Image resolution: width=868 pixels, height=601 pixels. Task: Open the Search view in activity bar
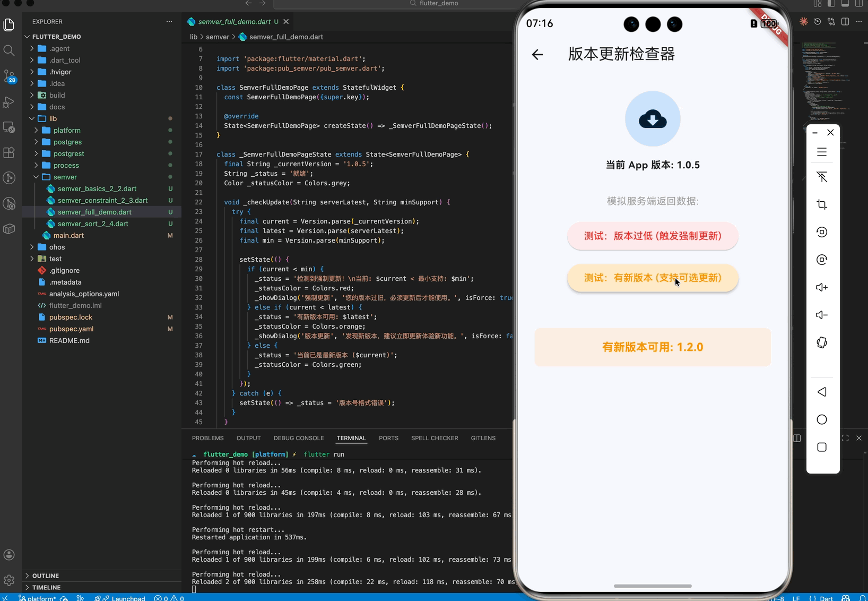(9, 50)
